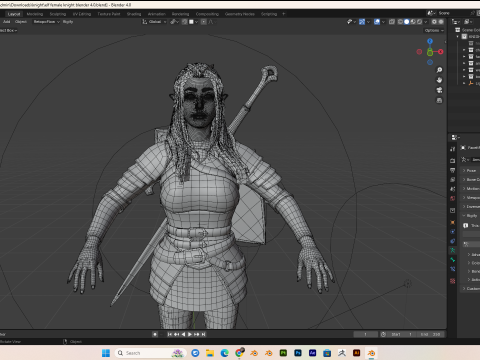
Task: Switch perspective/orthographic view icon
Action: pyautogui.click(x=439, y=100)
